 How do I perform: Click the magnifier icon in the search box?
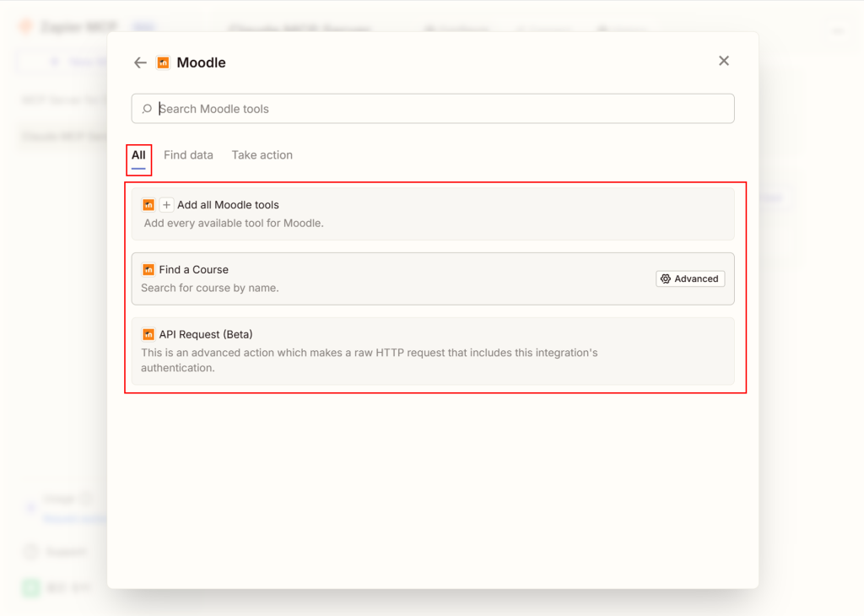(147, 109)
